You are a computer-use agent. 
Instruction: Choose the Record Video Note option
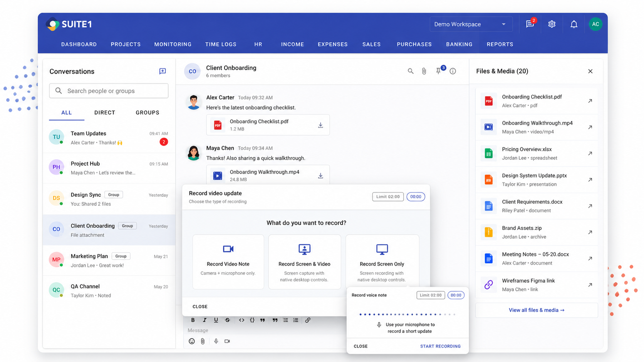[x=228, y=262]
